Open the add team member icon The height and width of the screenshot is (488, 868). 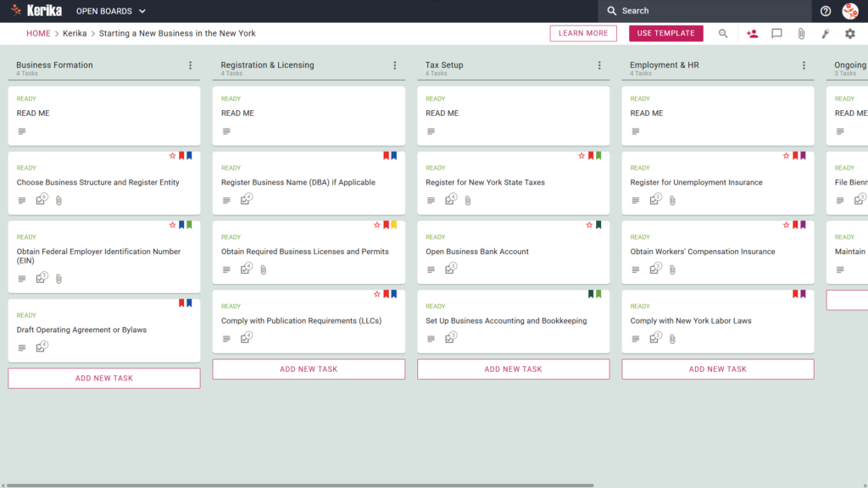[753, 34]
